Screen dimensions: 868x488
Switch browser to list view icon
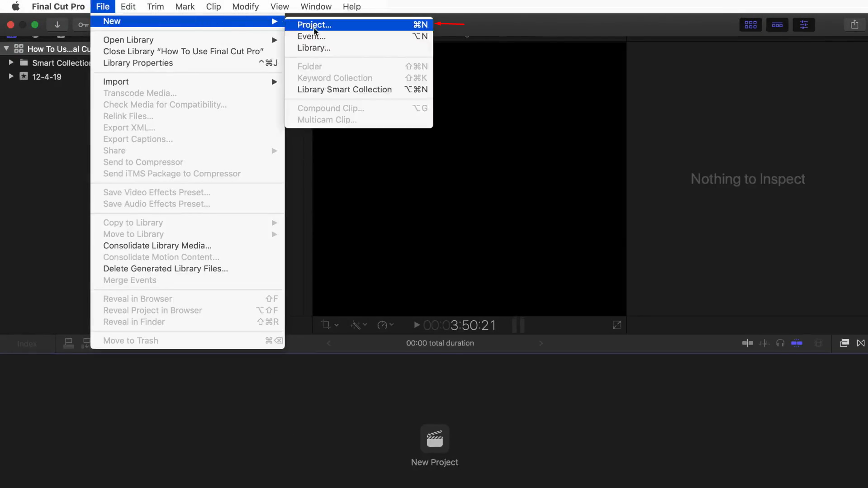pyautogui.click(x=778, y=24)
